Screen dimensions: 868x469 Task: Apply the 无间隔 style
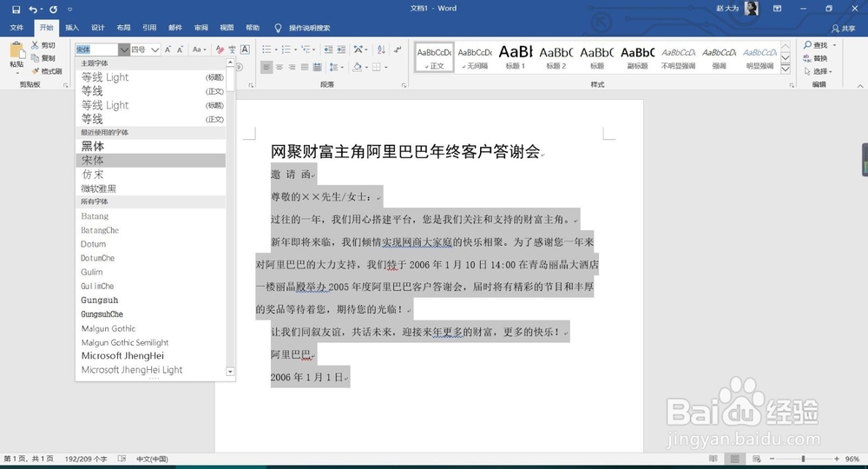click(x=475, y=57)
